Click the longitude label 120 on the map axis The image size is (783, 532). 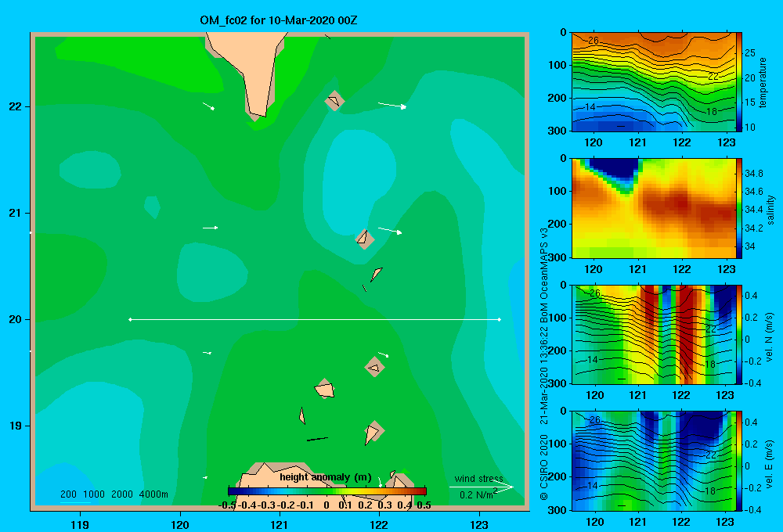point(180,524)
